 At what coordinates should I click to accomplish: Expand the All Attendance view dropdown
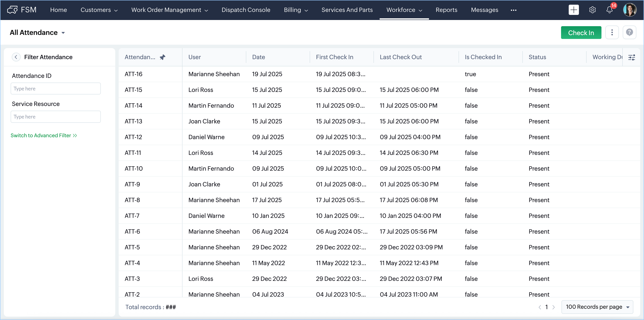(63, 33)
